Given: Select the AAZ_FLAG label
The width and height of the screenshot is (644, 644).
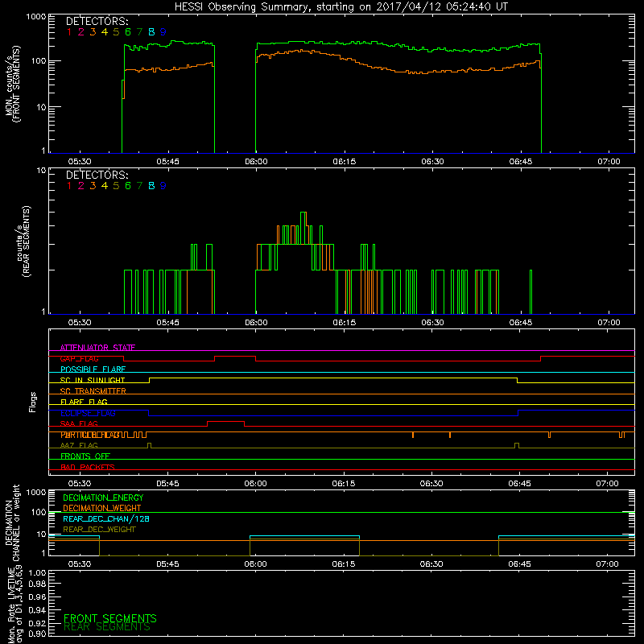Looking at the screenshot, I should 79,445.
